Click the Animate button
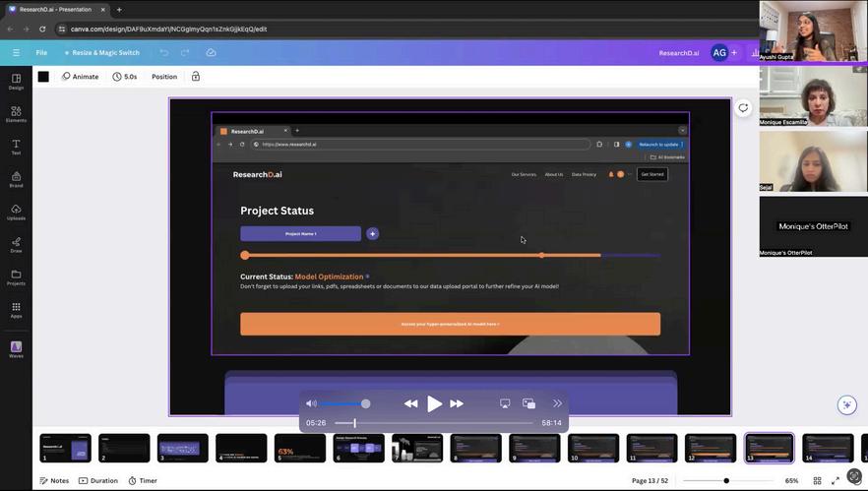The height and width of the screenshot is (491, 868). [x=81, y=77]
